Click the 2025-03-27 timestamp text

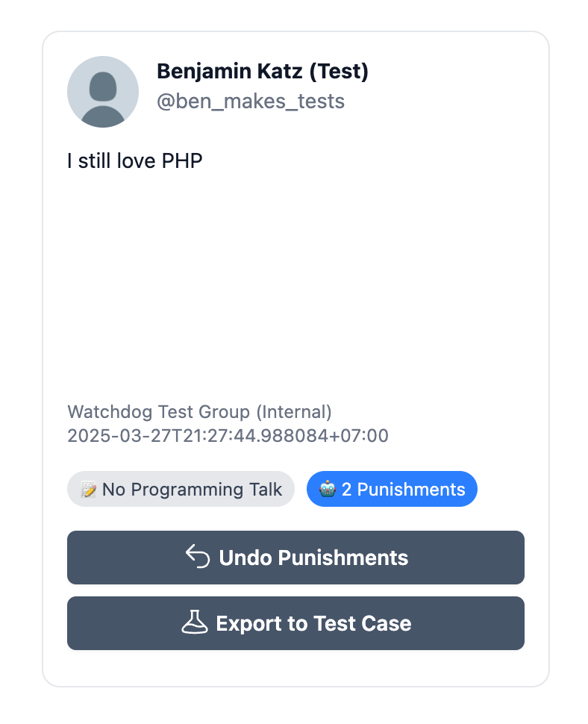[228, 435]
